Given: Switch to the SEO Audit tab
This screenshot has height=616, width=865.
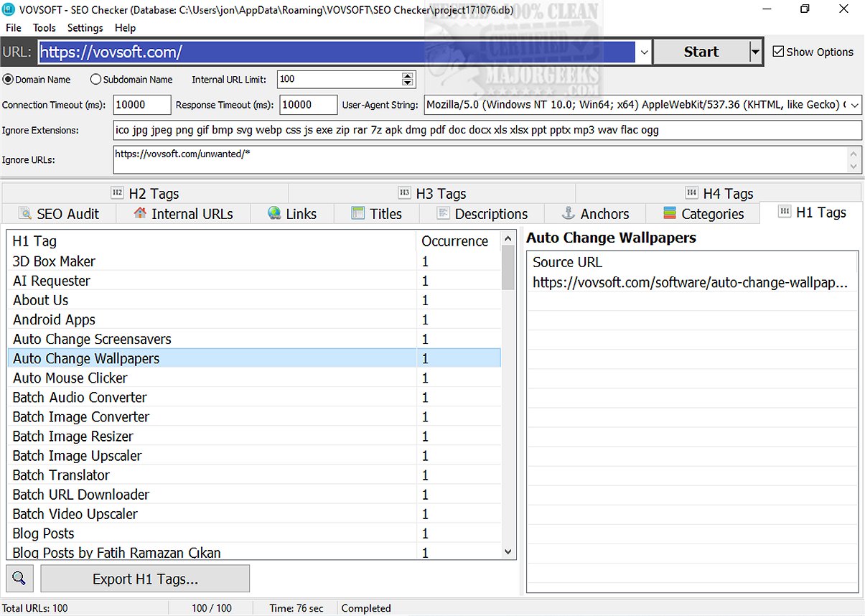Looking at the screenshot, I should click(x=60, y=213).
